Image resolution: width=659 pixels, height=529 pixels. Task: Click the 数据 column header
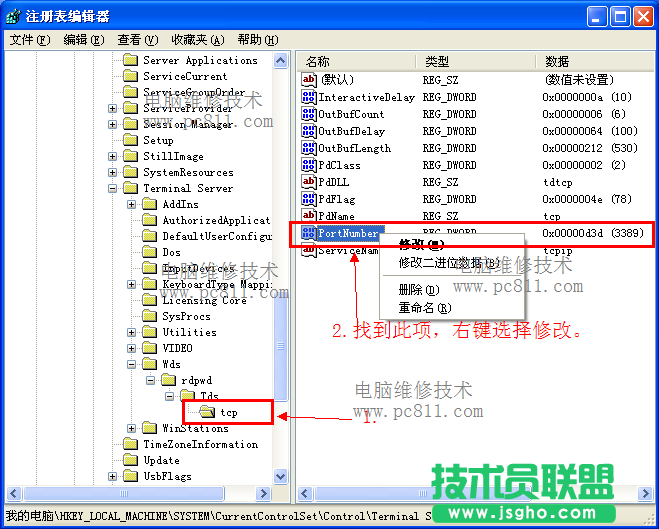pos(557,62)
